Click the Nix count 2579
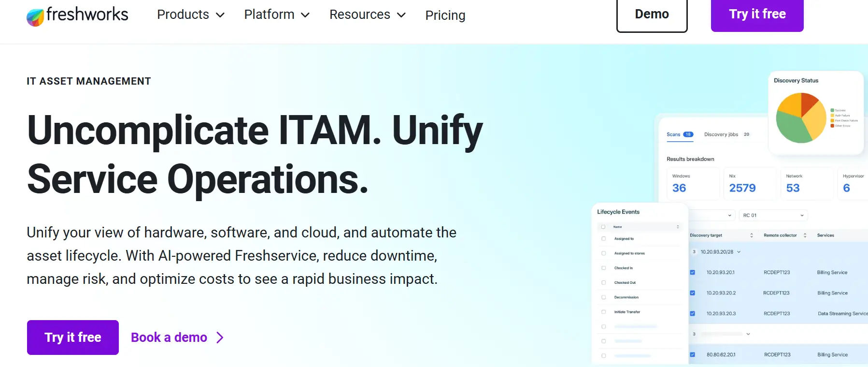This screenshot has height=367, width=868. tap(742, 188)
